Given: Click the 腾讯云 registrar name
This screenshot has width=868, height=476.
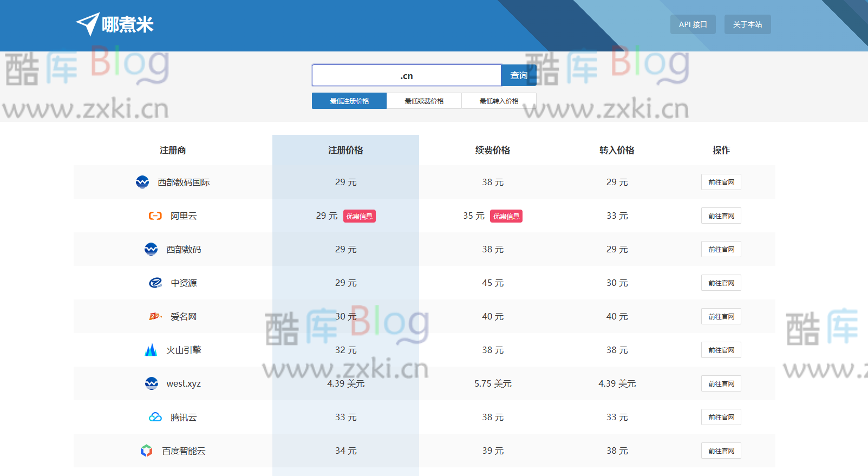Looking at the screenshot, I should 184,418.
